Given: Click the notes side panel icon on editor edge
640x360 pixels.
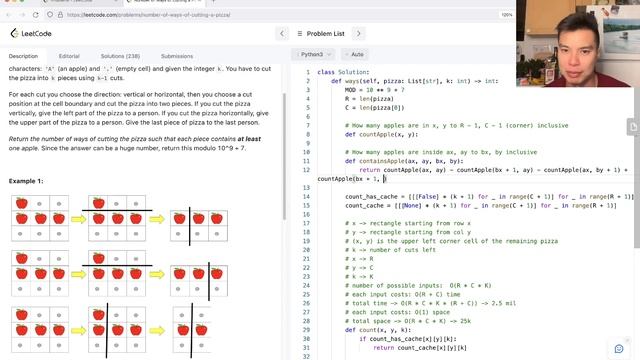Looking at the screenshot, I should click(633, 127).
